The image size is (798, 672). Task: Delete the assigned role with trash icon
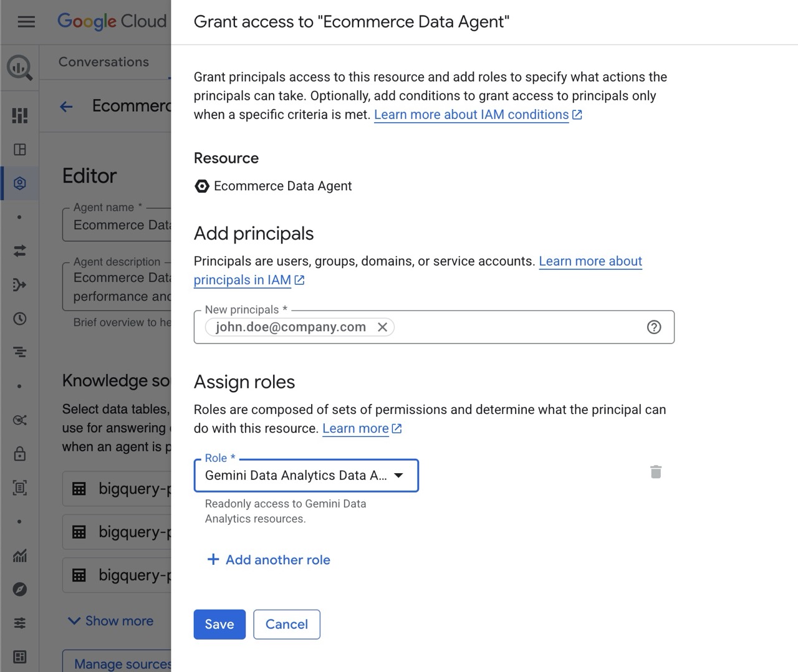[x=656, y=472]
